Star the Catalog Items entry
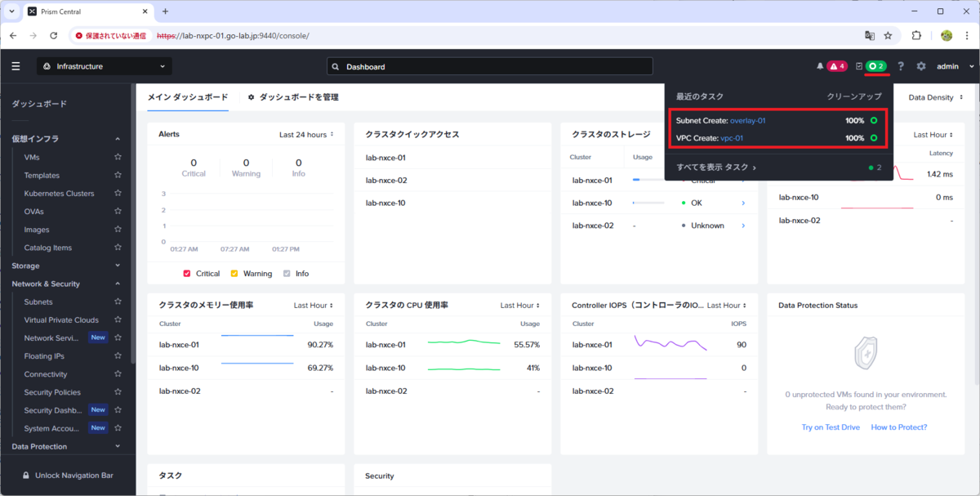The image size is (980, 496). [x=118, y=248]
